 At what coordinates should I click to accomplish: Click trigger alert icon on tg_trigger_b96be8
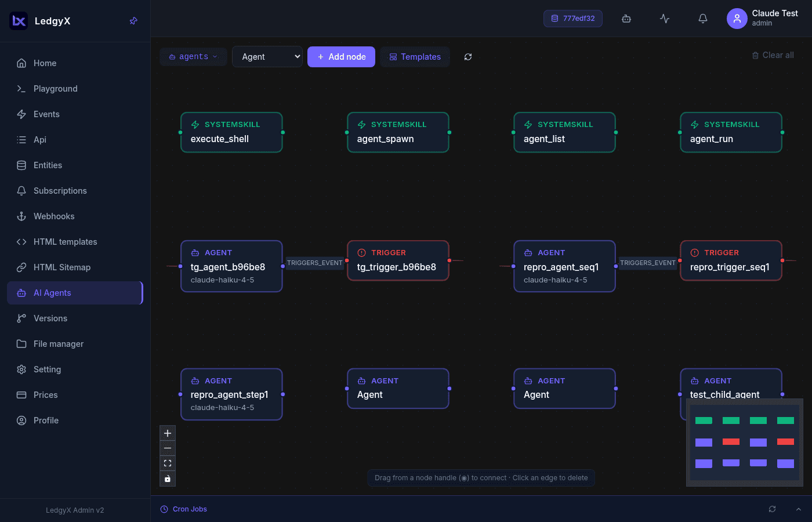tap(362, 253)
